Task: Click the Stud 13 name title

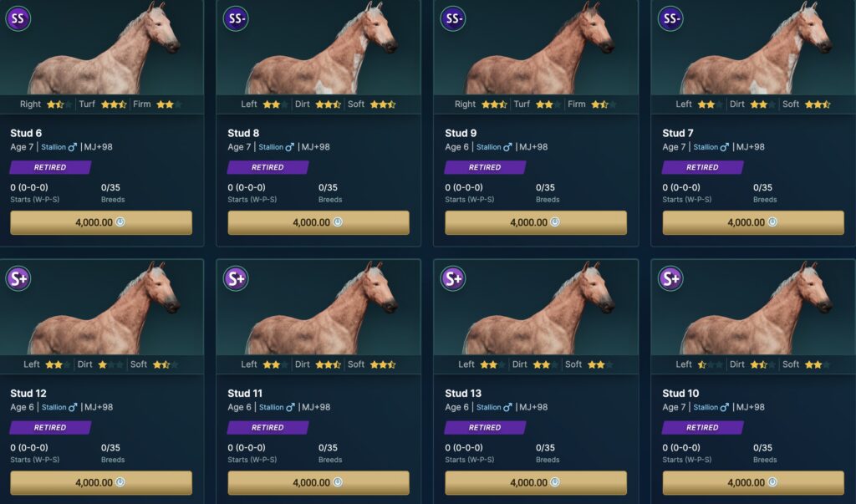Action: (x=463, y=393)
